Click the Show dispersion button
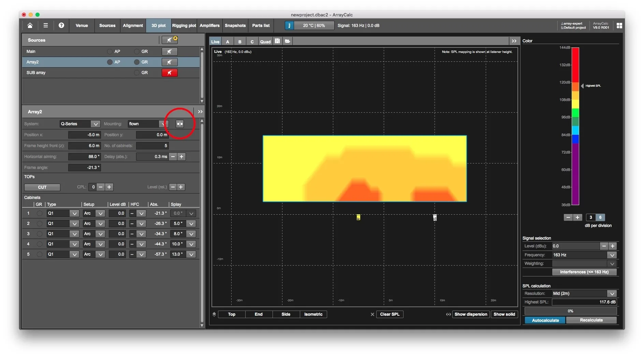This screenshot has height=357, width=644. (471, 314)
